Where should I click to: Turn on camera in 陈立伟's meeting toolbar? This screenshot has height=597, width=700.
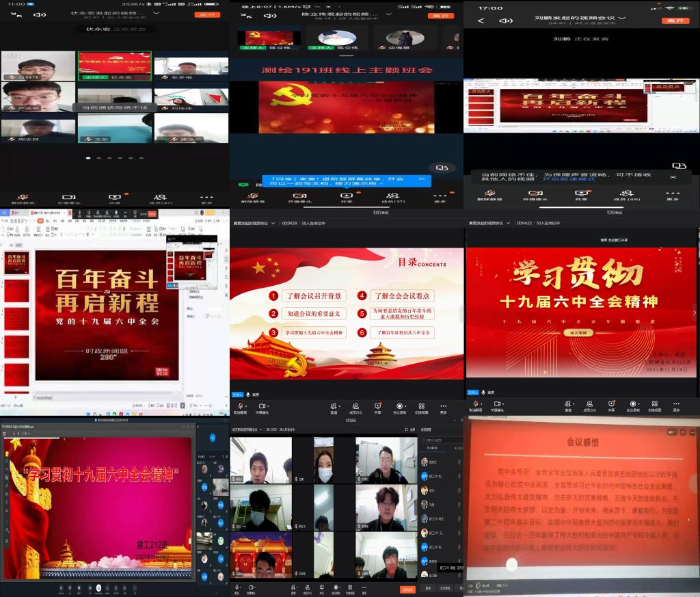coord(300,198)
